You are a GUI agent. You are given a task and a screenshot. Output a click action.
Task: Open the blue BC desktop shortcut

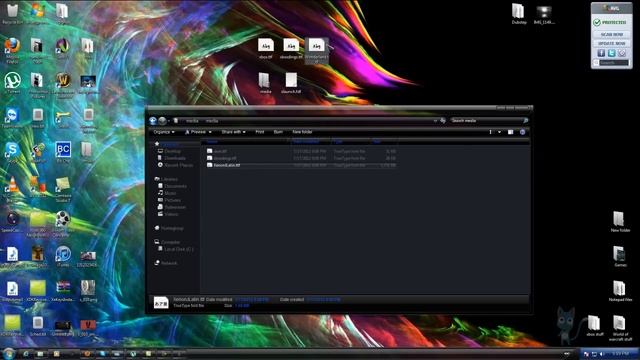[x=63, y=152]
